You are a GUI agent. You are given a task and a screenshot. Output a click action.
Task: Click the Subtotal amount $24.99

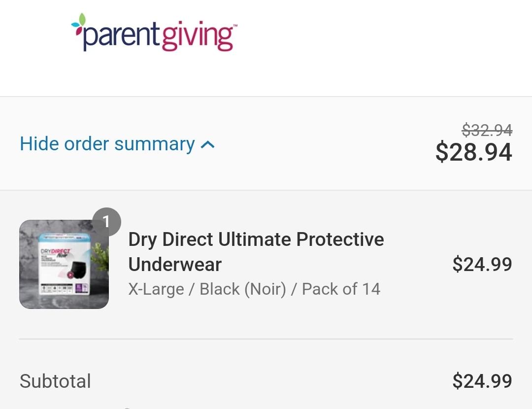click(482, 381)
